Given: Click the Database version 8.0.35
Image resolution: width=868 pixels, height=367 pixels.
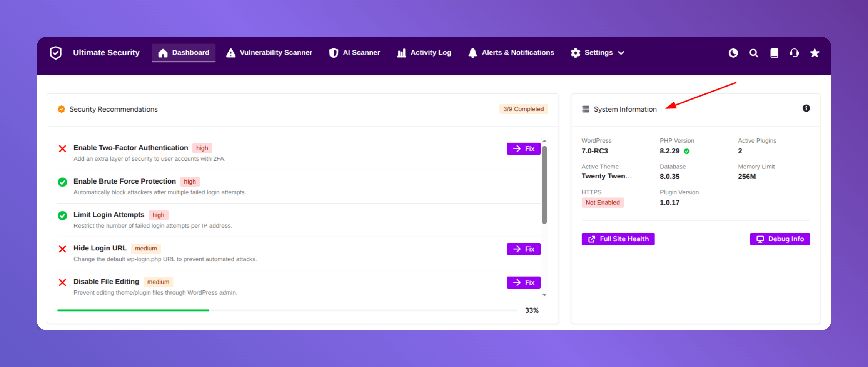Looking at the screenshot, I should tap(670, 177).
